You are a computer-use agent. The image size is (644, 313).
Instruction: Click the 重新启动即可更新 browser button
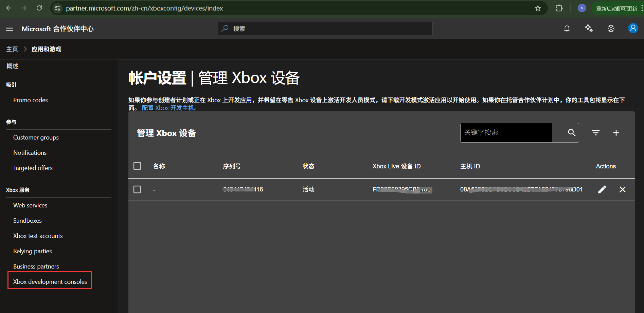[616, 8]
